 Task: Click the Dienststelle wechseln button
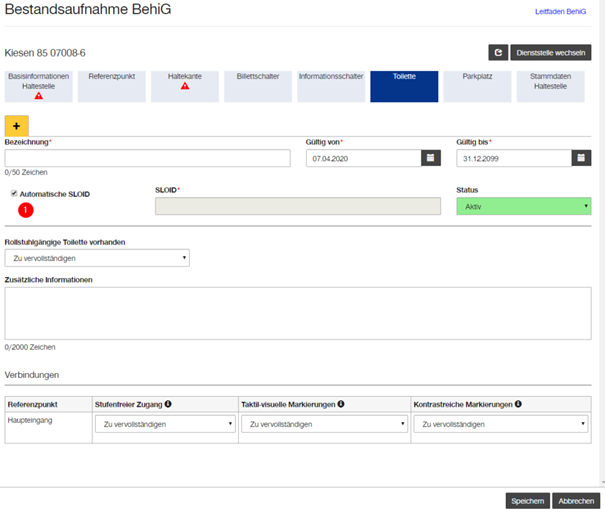(x=551, y=52)
